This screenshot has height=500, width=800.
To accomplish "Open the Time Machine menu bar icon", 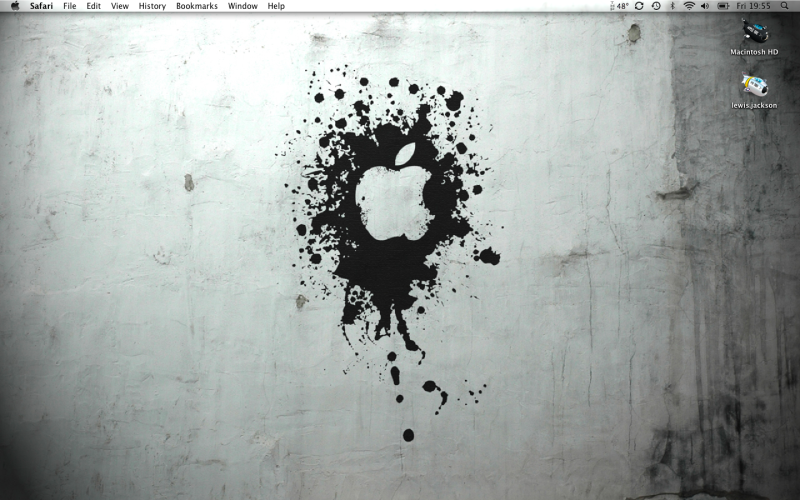I will point(656,6).
